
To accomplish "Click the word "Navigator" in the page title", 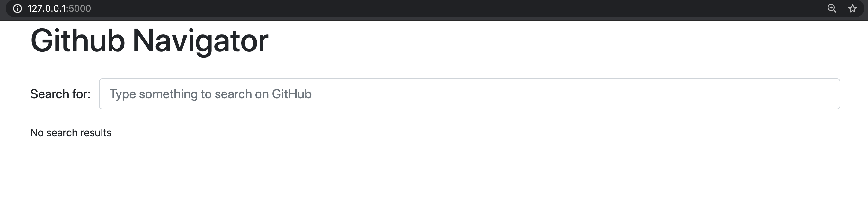I will pos(200,41).
